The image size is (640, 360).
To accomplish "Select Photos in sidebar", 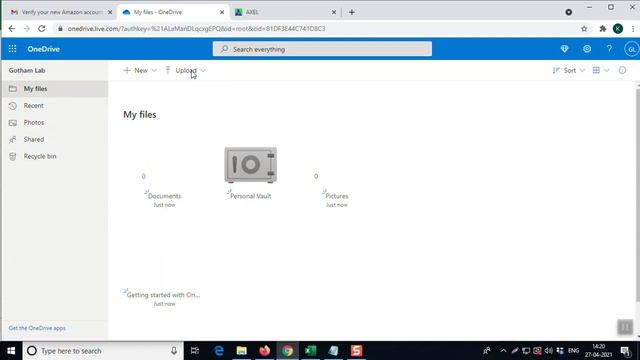I will pos(55,122).
